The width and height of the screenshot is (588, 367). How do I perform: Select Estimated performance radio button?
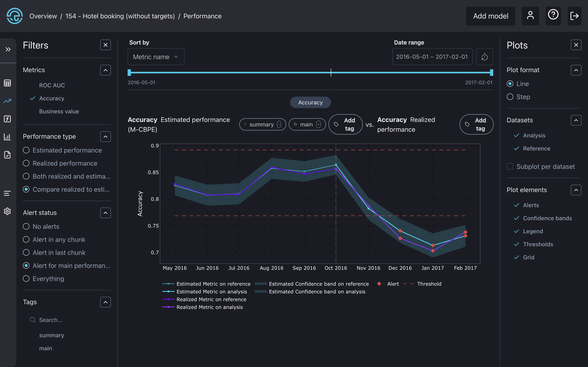pos(26,150)
